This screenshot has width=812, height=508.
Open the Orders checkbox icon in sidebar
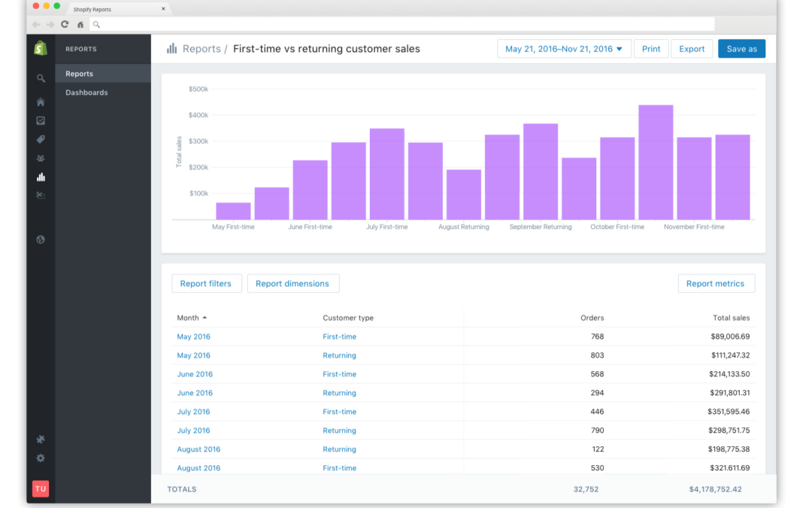tap(41, 120)
